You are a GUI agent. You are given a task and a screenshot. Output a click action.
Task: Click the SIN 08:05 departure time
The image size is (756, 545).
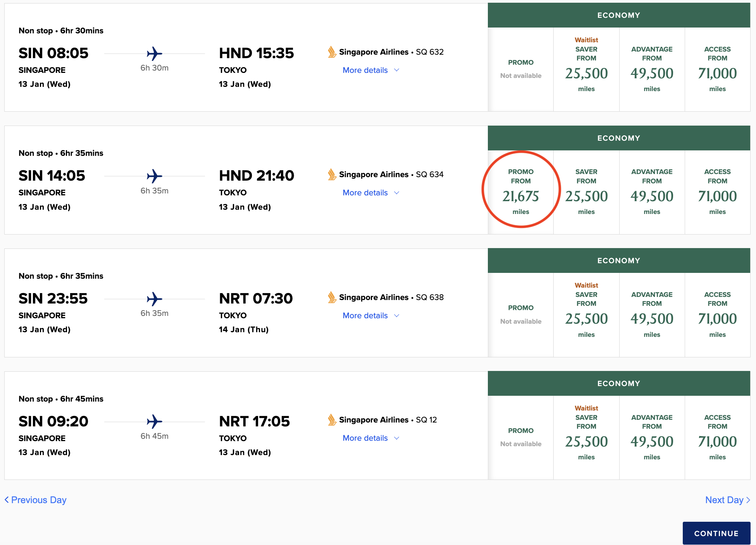point(53,53)
